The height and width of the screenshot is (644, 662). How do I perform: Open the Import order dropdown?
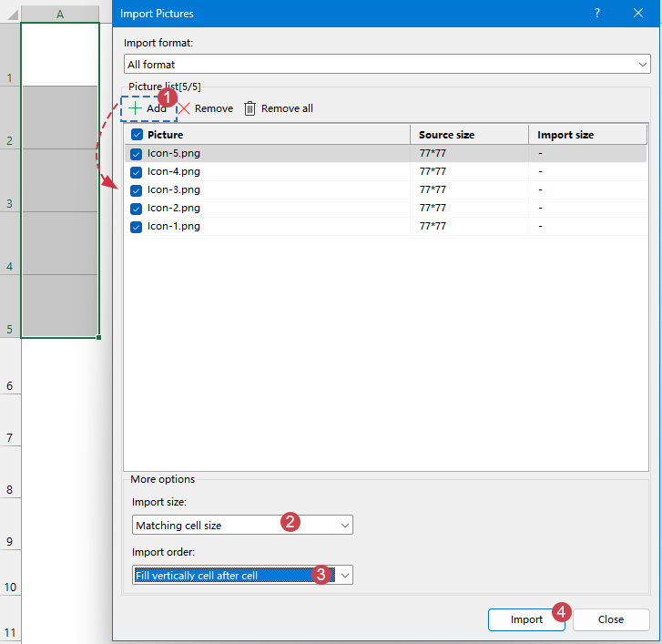click(x=344, y=575)
